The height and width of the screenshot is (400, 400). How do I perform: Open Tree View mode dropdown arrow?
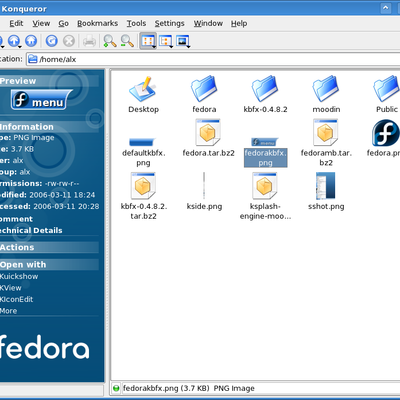tap(171, 47)
